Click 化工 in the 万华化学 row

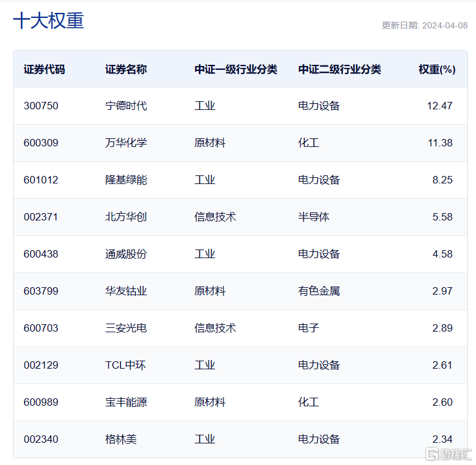click(309, 143)
